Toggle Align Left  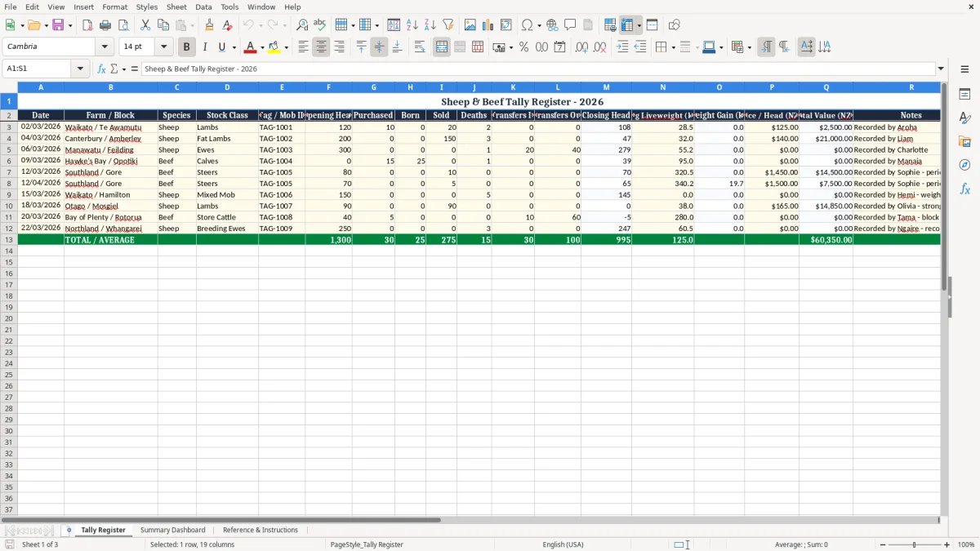point(303,47)
